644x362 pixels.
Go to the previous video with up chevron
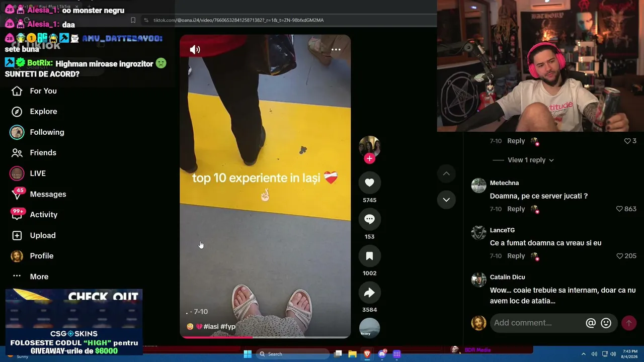coord(446,173)
